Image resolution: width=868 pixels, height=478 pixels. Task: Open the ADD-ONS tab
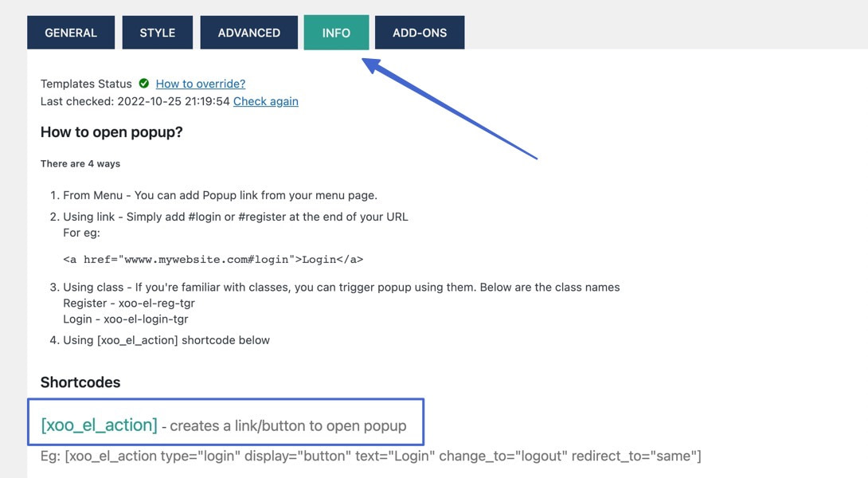pyautogui.click(x=420, y=33)
